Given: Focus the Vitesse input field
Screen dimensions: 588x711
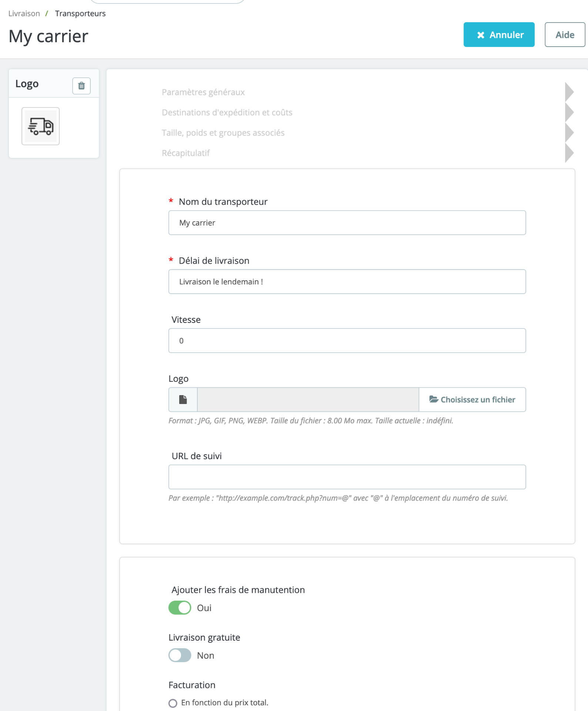Looking at the screenshot, I should pos(347,341).
